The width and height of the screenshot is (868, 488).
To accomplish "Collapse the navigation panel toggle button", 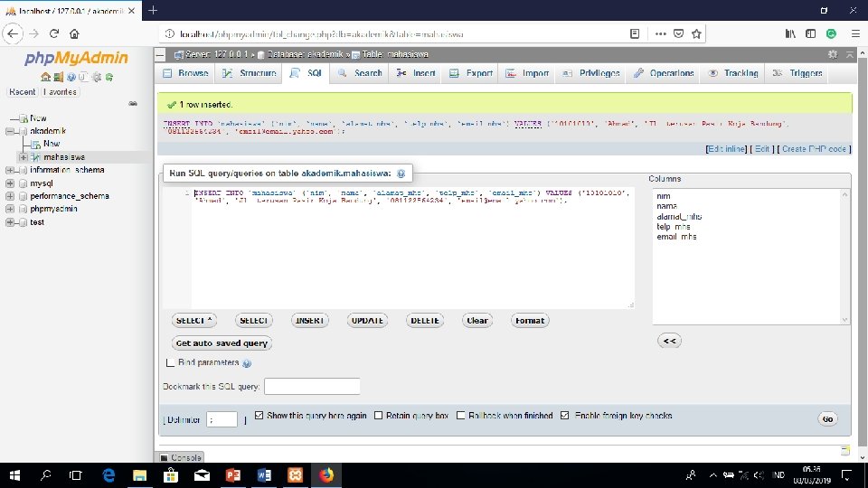I will click(x=160, y=54).
